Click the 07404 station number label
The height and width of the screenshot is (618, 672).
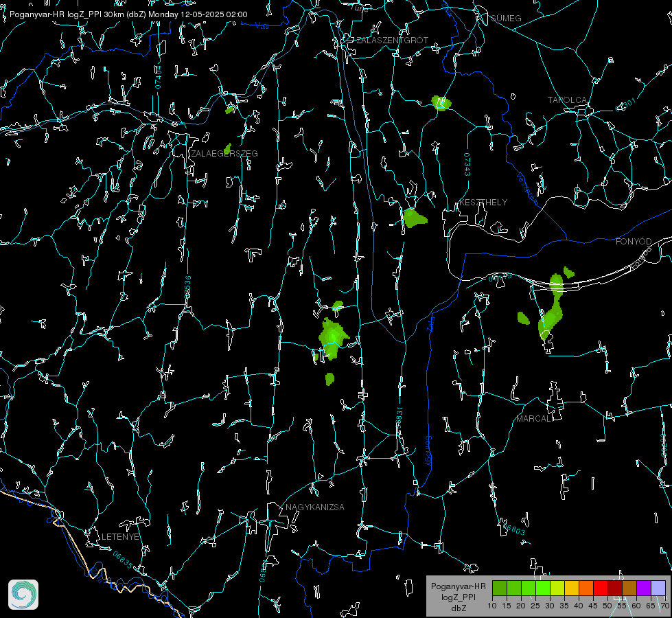(x=159, y=77)
